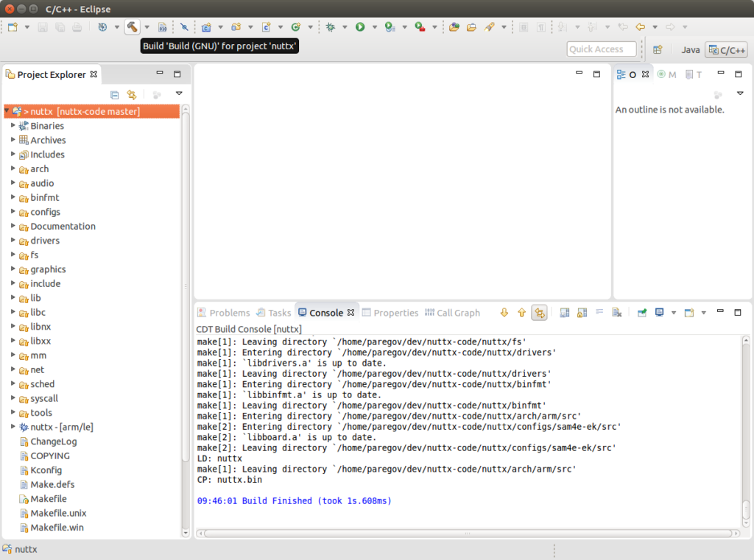Open Debug button dropdown arrow
Image resolution: width=754 pixels, height=560 pixels.
pyautogui.click(x=345, y=27)
